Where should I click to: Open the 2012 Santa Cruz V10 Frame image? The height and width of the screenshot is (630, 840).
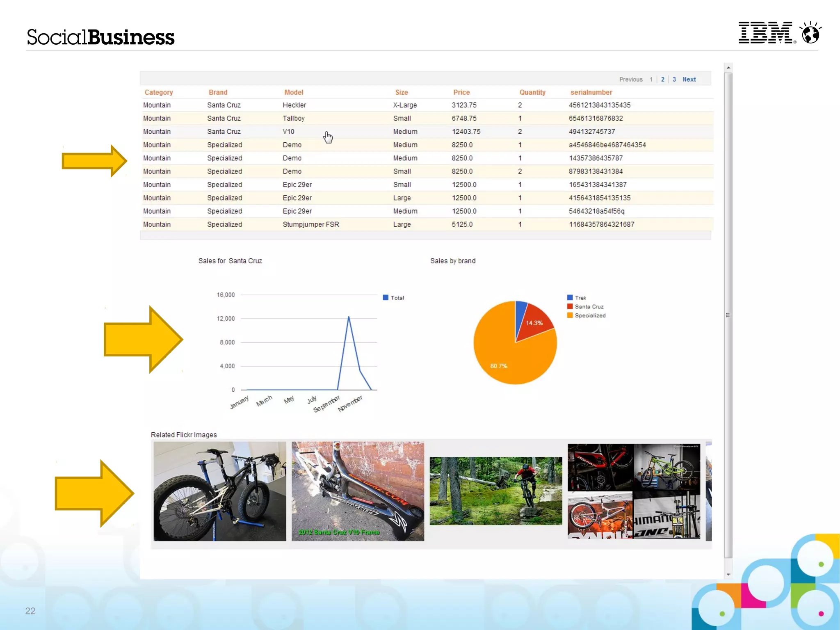(358, 491)
